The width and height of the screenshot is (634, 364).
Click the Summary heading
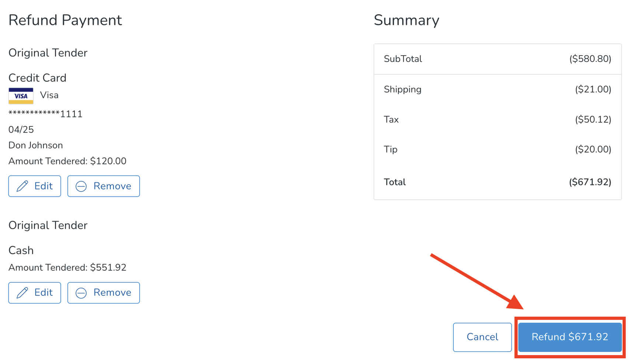coord(406,20)
